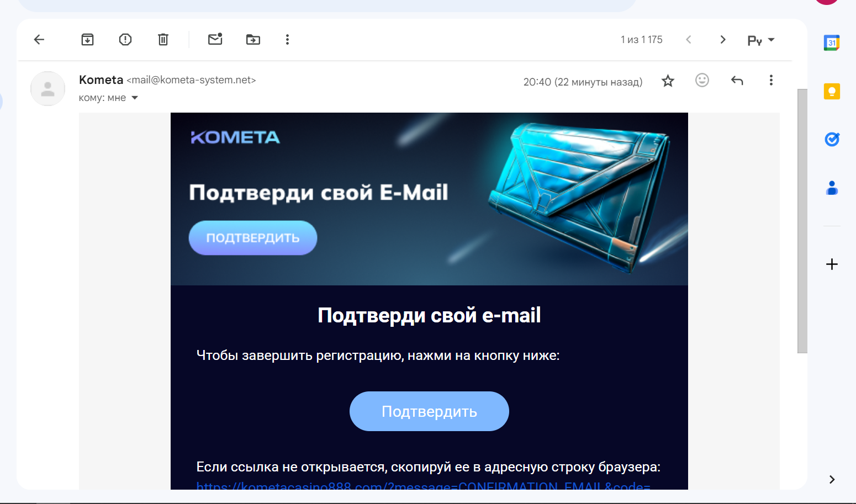Go to next email arrow
This screenshot has height=504, width=856.
pos(722,39)
